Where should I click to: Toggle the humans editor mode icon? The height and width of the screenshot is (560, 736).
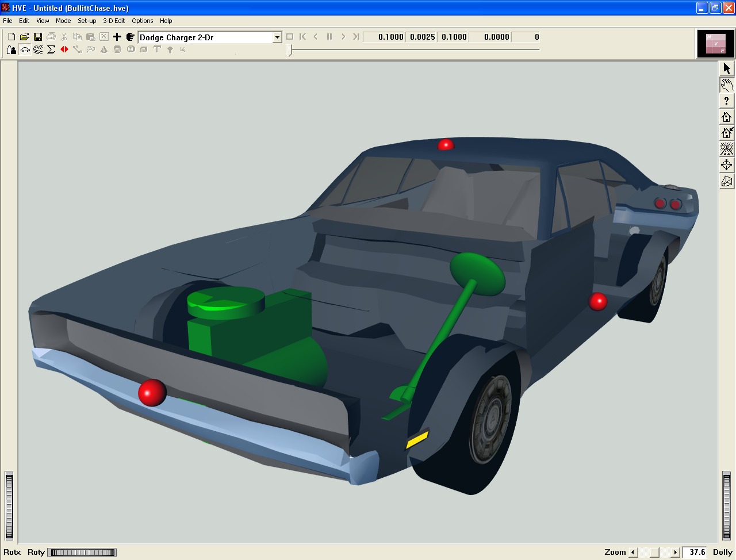(x=11, y=49)
